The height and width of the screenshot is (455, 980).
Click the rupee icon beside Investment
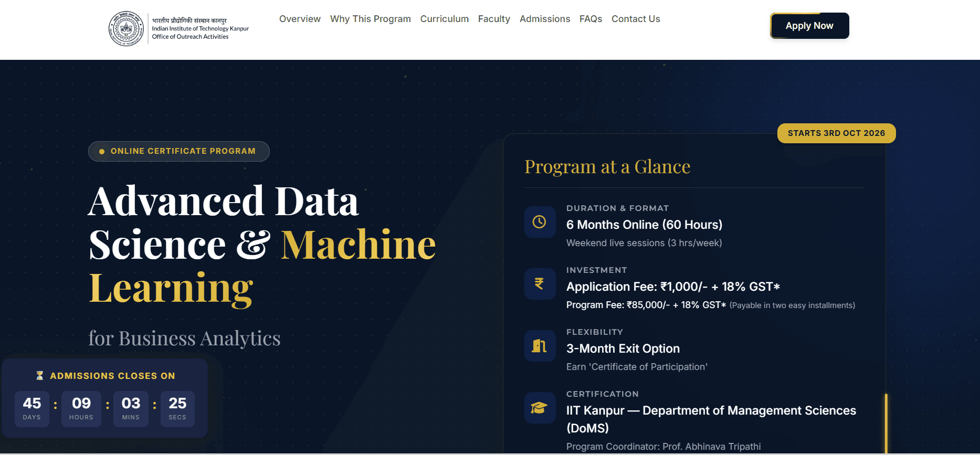coord(540,284)
